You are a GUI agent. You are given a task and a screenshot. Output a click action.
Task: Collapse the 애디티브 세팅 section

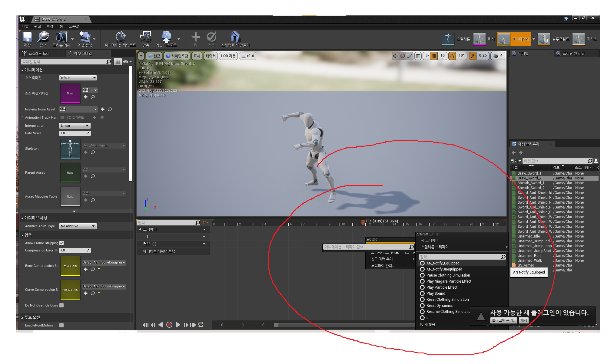pyautogui.click(x=22, y=218)
